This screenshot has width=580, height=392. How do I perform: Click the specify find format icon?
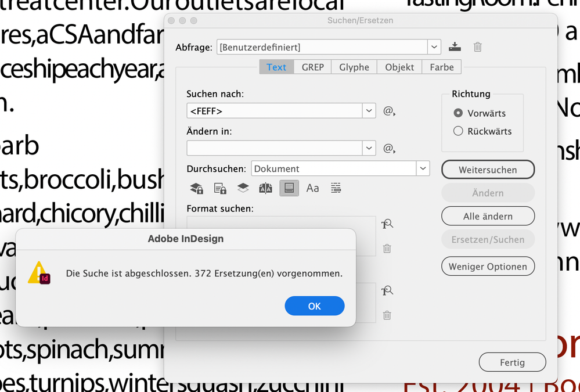pyautogui.click(x=387, y=224)
